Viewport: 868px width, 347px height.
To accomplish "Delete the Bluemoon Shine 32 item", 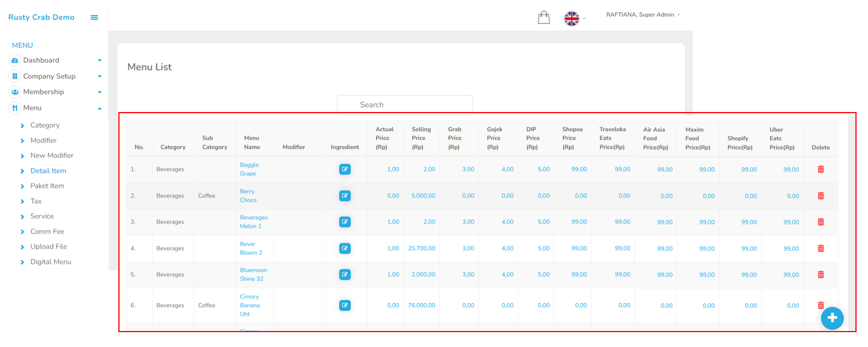I will [821, 274].
